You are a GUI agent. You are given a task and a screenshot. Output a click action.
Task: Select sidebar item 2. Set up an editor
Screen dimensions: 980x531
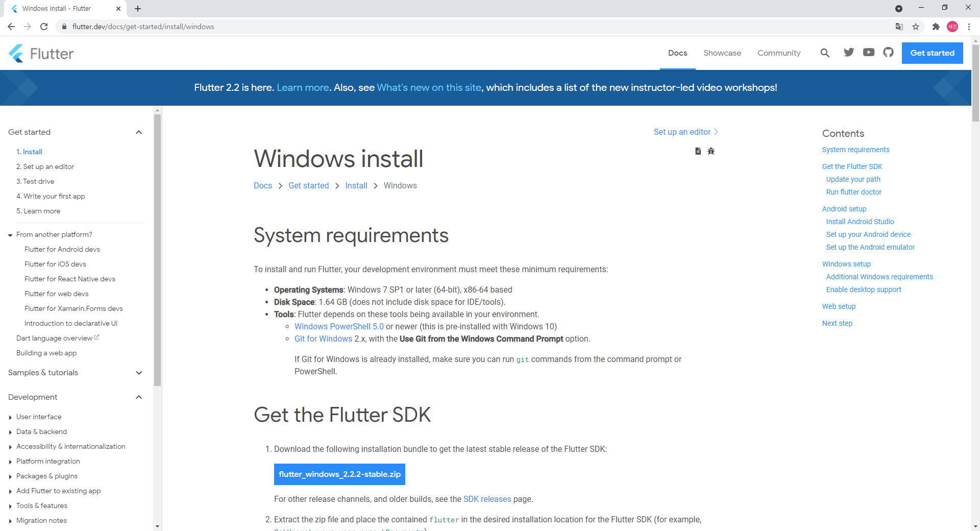45,166
